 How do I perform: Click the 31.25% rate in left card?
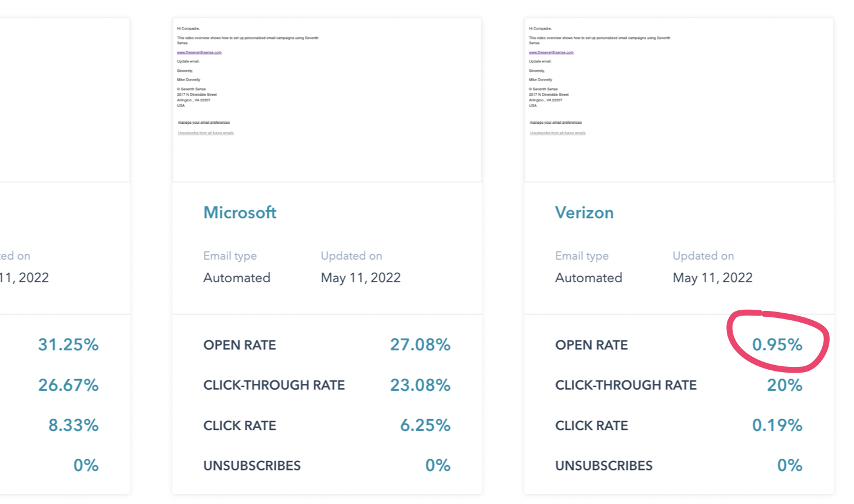tap(68, 345)
